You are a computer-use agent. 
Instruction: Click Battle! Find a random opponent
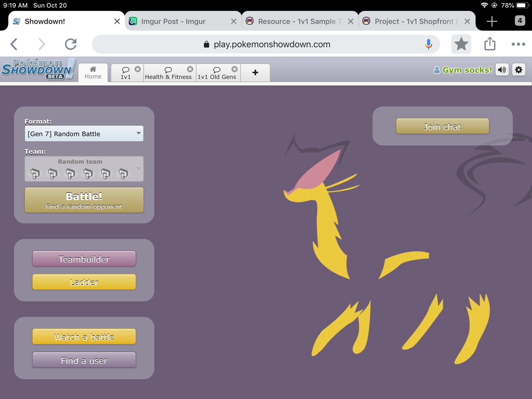(x=84, y=200)
